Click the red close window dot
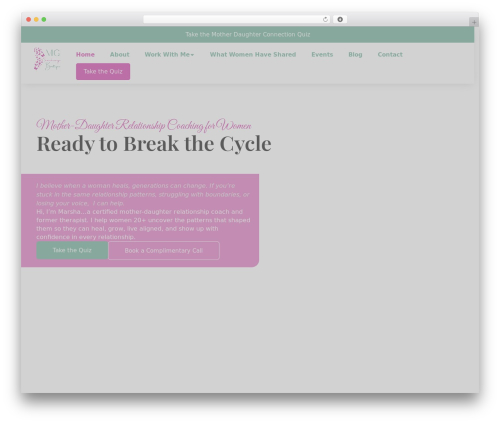This screenshot has width=500, height=423. 29,20
